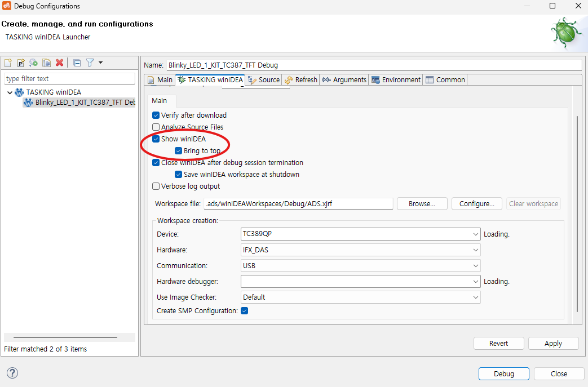Open the Hardware dropdown showing IFX_DAS
This screenshot has width=588, height=387.
pyautogui.click(x=360, y=250)
